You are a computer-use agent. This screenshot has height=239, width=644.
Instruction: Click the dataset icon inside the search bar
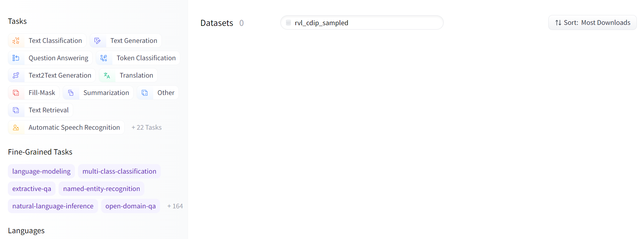[288, 22]
